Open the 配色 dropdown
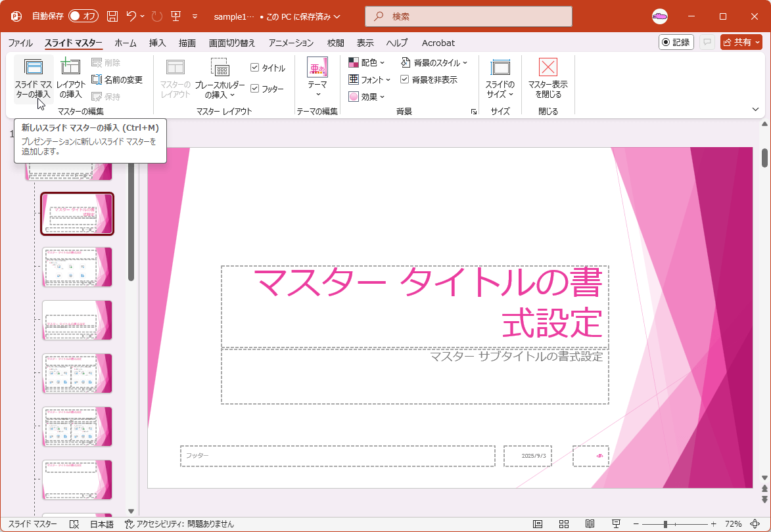771x532 pixels. point(366,62)
